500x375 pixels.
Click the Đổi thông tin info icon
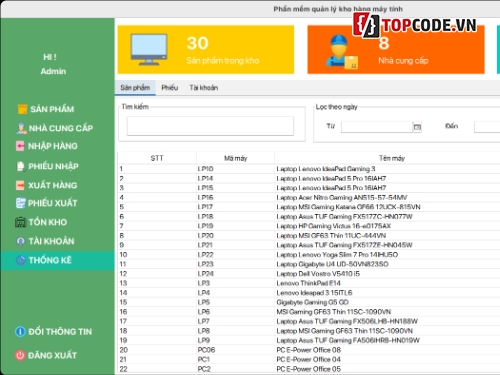(20, 332)
